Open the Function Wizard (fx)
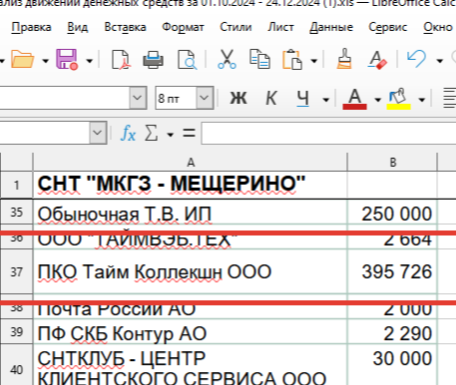456x385 pixels. click(x=128, y=133)
